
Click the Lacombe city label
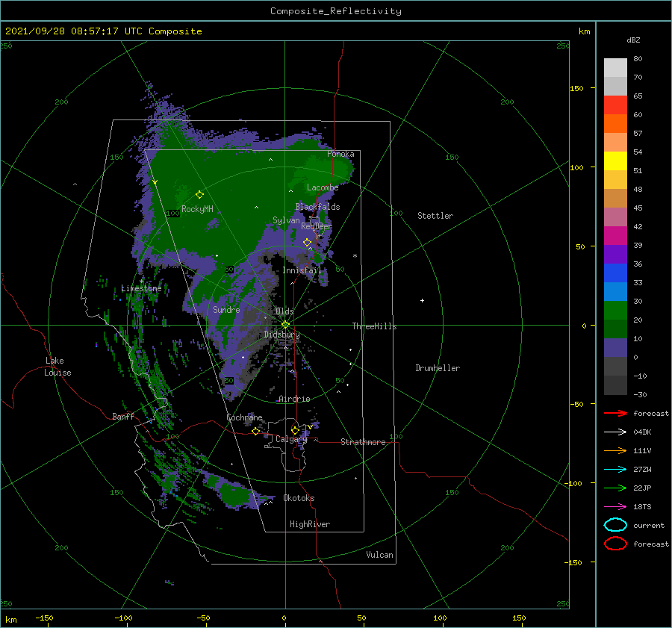(323, 187)
